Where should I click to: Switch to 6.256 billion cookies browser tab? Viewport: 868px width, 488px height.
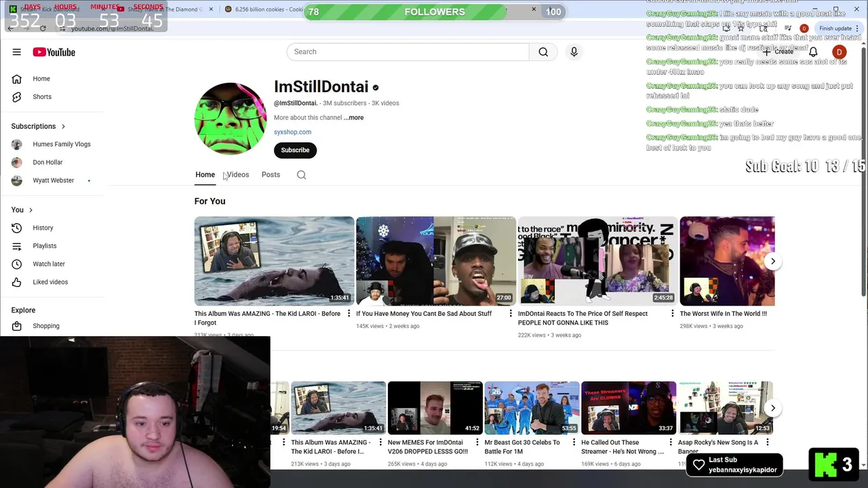(264, 9)
